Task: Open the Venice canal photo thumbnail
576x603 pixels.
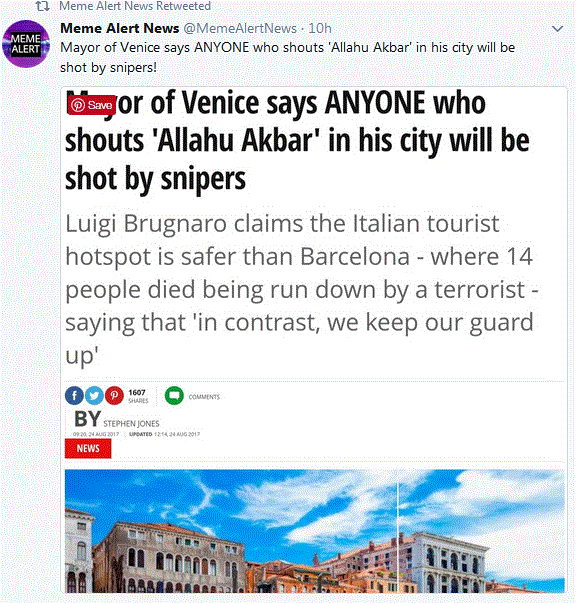Action: pos(315,531)
